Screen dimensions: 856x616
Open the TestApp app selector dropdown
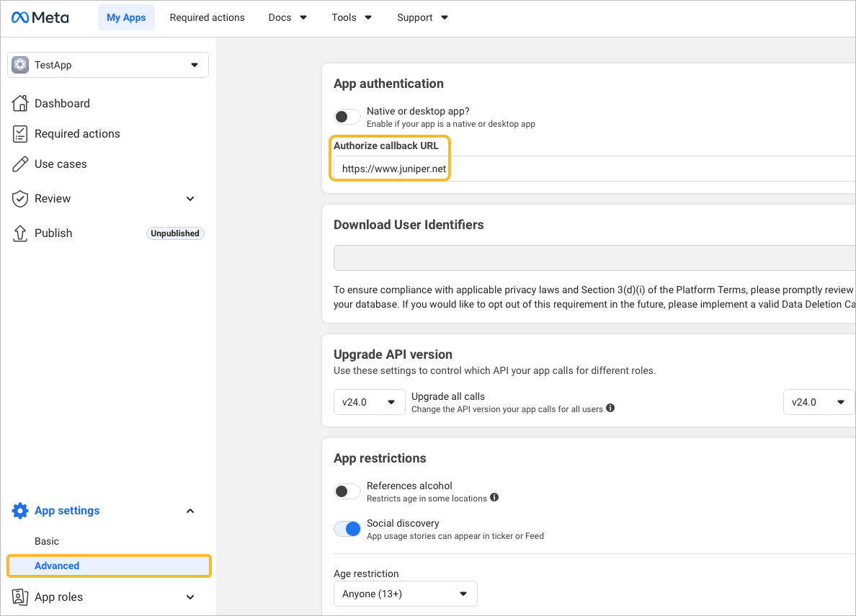(108, 65)
